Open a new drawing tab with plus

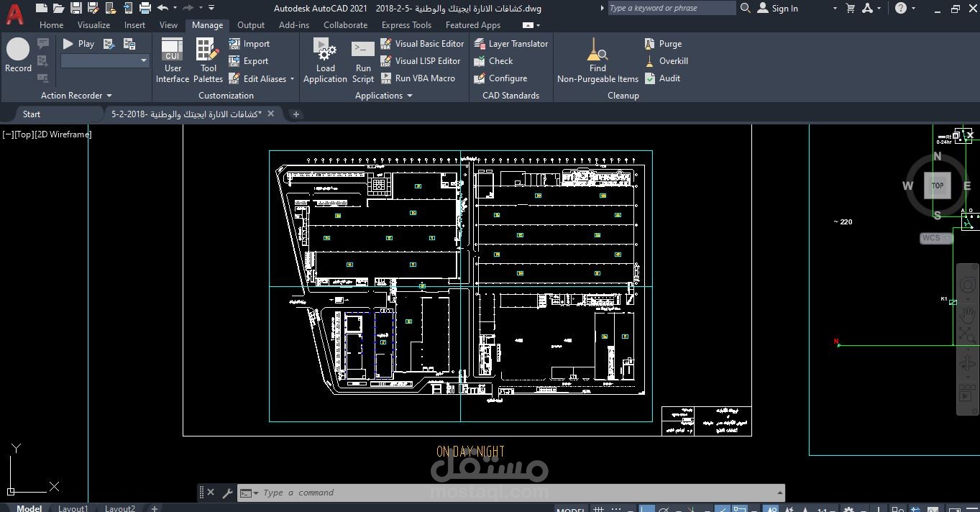coord(296,114)
